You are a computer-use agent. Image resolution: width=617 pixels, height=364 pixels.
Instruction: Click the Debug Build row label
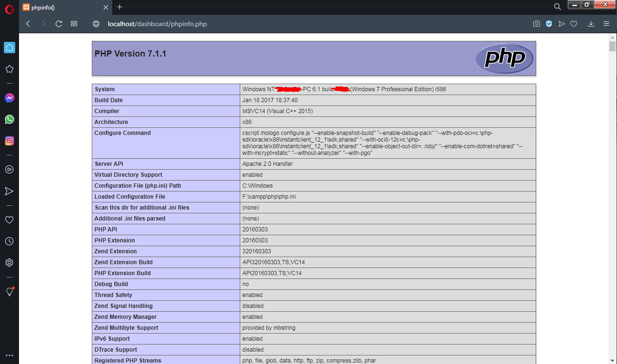tap(111, 284)
